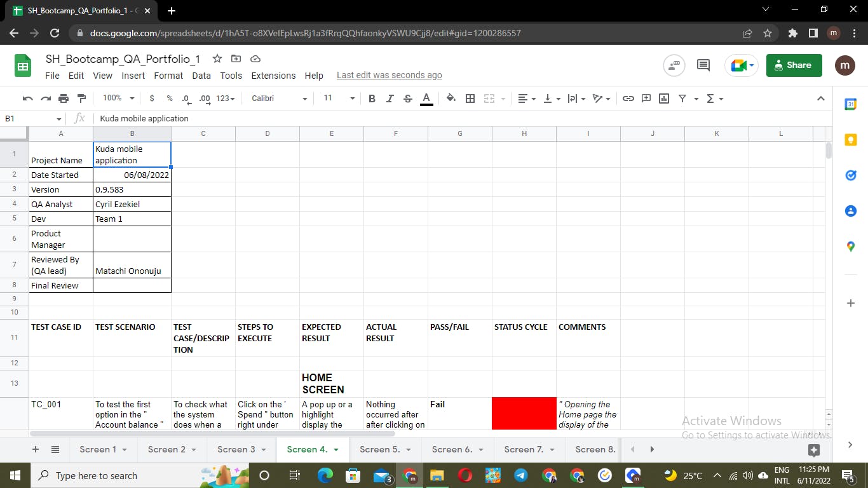
Task: Open comment history
Action: tap(703, 65)
